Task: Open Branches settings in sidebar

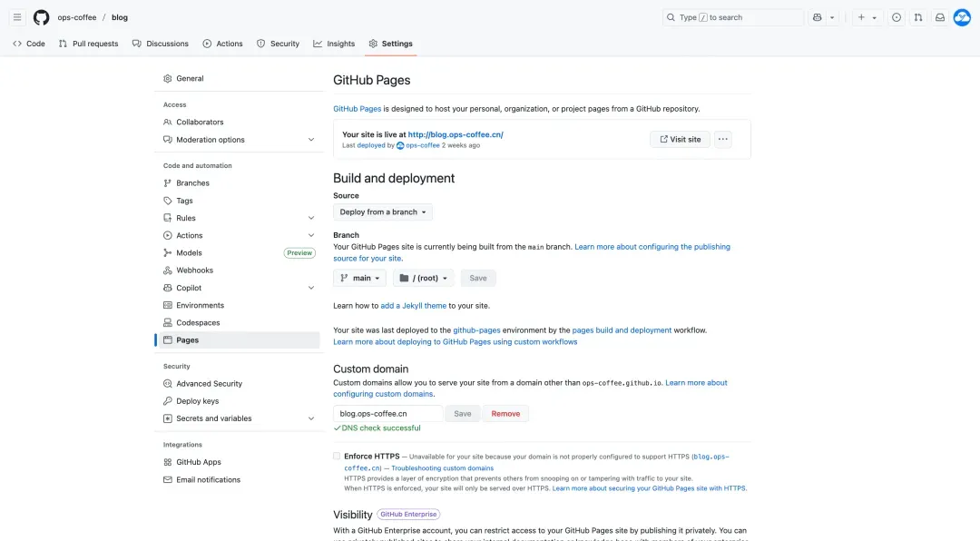Action: click(x=238, y=183)
